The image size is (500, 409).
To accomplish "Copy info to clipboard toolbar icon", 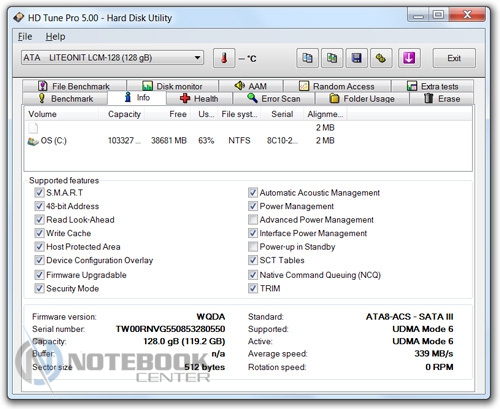I will tap(307, 58).
